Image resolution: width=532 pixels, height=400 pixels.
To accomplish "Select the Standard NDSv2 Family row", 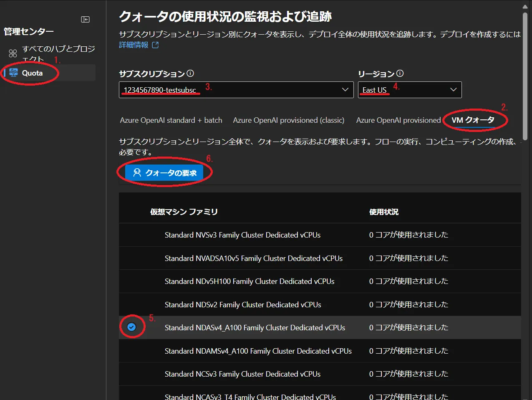I will coord(243,305).
